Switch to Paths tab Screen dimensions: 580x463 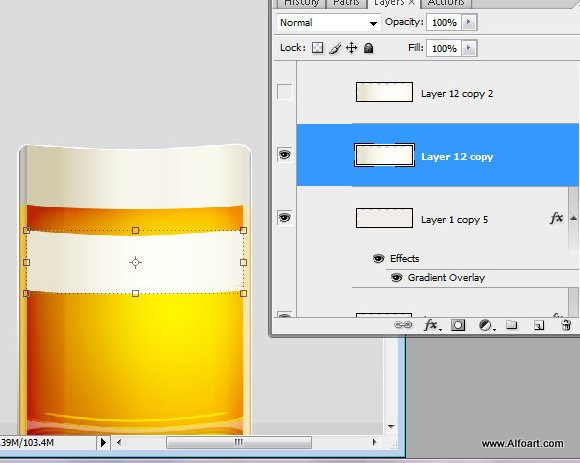tap(346, 3)
